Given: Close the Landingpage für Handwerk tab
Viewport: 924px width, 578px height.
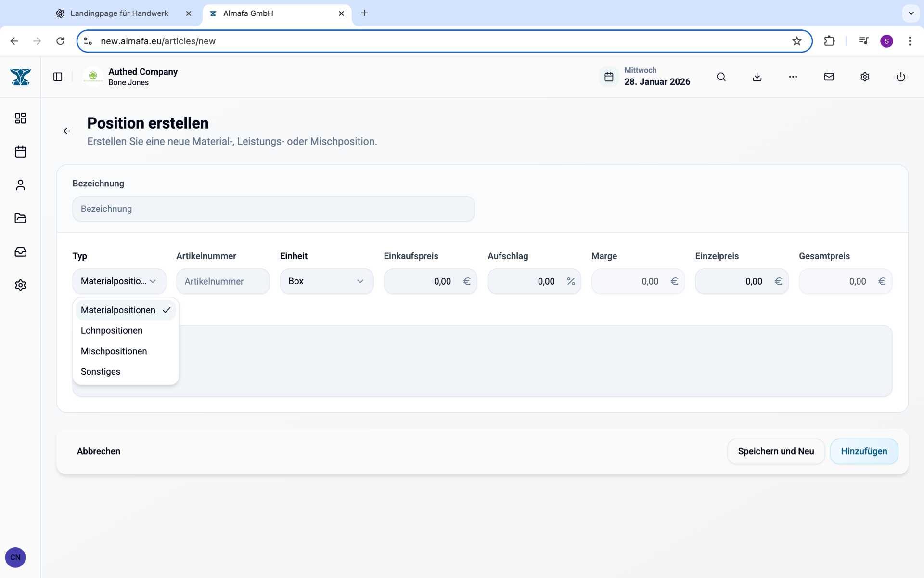Looking at the screenshot, I should pos(189,13).
